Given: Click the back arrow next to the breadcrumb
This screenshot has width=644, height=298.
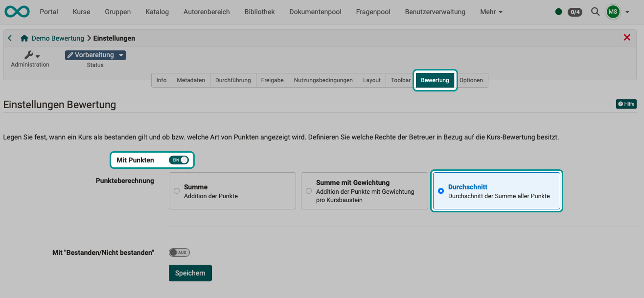Looking at the screenshot, I should point(9,38).
